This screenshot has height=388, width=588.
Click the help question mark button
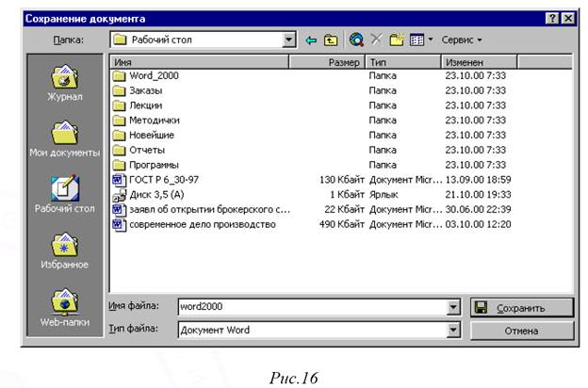(550, 19)
